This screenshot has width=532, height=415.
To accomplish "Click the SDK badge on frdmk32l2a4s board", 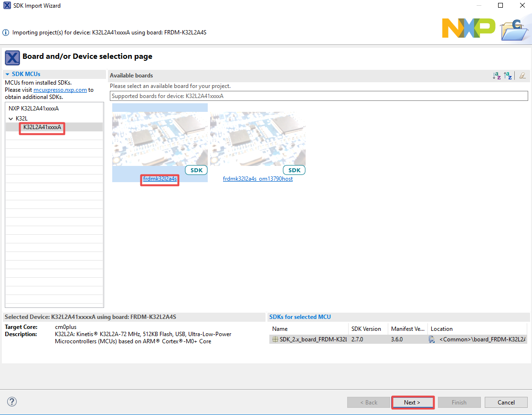I will 196,170.
